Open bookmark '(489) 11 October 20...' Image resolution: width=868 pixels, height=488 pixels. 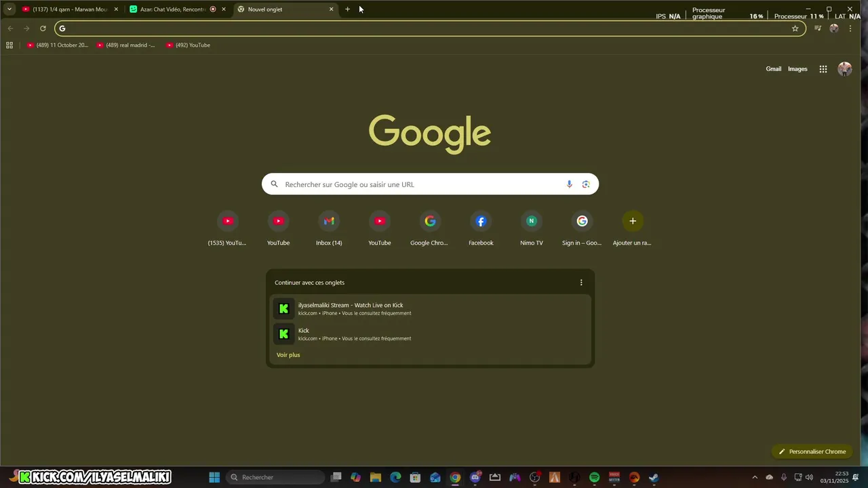tap(58, 45)
